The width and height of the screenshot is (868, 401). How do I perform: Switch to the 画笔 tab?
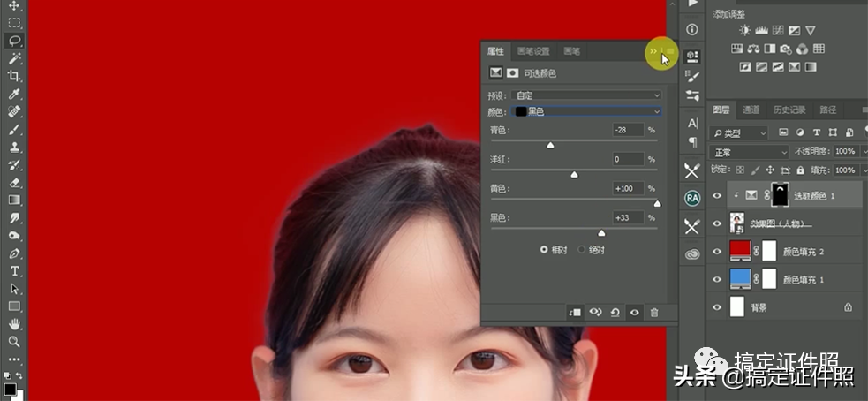click(x=572, y=51)
